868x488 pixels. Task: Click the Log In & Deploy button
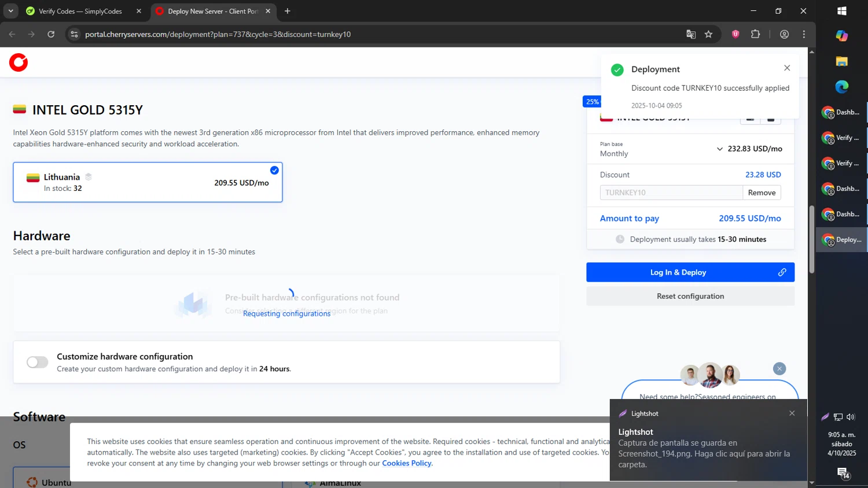pos(690,272)
